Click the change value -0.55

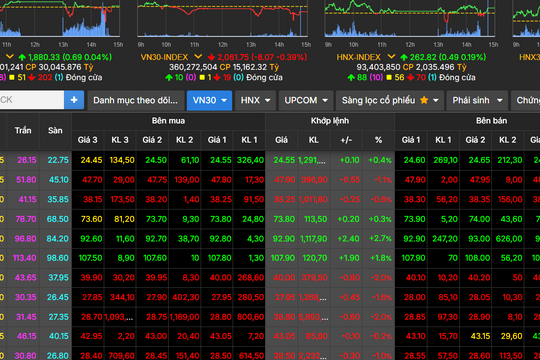(x=350, y=180)
